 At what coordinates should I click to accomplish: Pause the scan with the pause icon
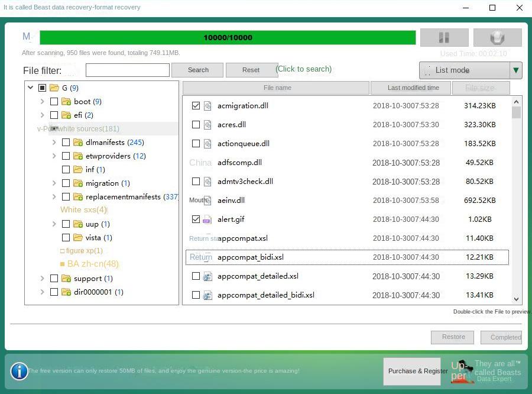444,37
